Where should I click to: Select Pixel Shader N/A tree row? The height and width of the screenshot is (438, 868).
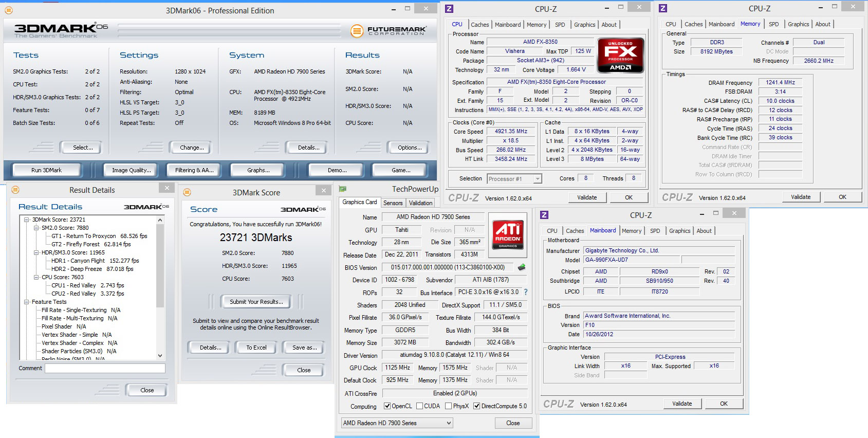pos(64,326)
